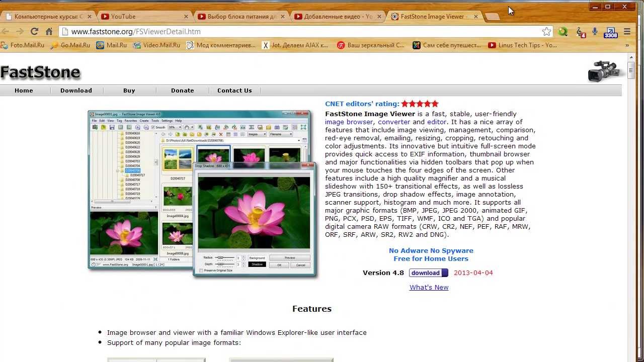The height and width of the screenshot is (362, 644).
Task: Click the vertical scrollbar thumb
Action: point(631,70)
